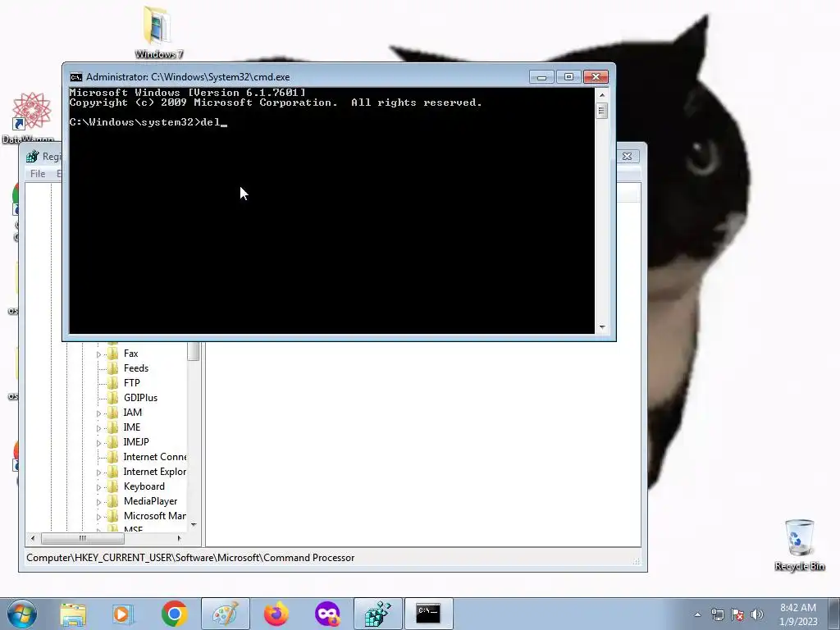Open the clock showing 8:42 AM
The image size is (840, 630).
click(798, 614)
